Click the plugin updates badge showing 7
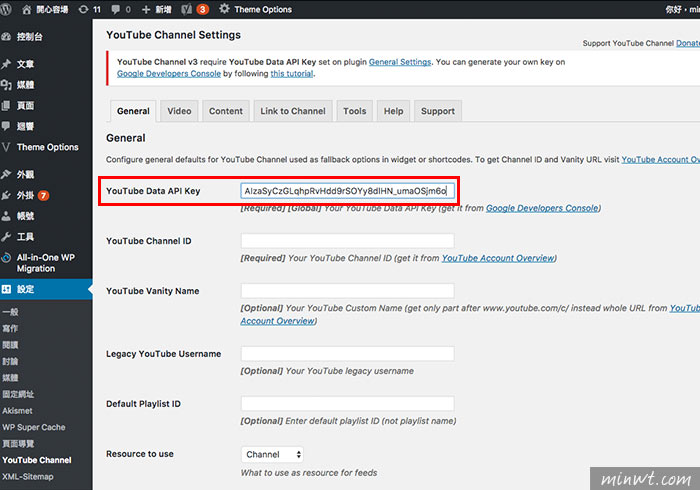This screenshot has height=490, width=700. click(43, 195)
